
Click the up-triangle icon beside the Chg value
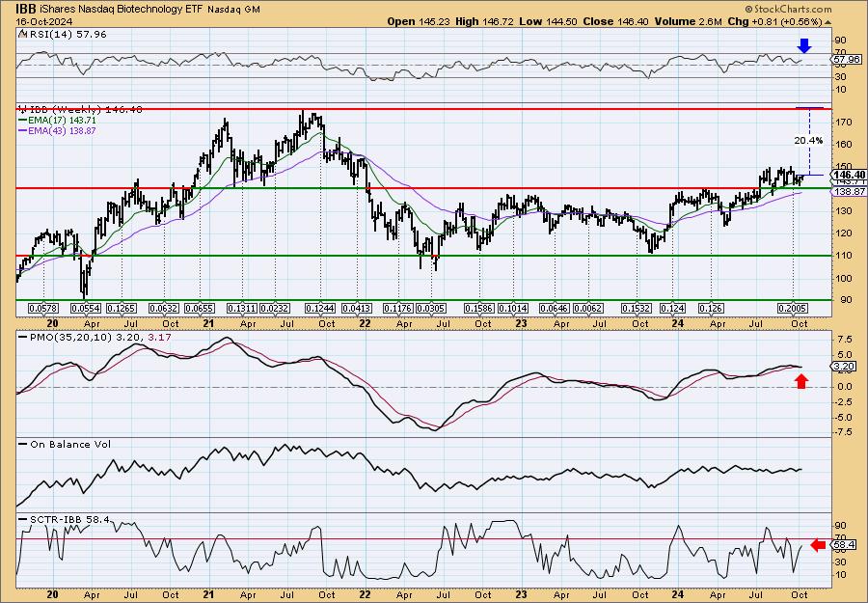[x=827, y=22]
